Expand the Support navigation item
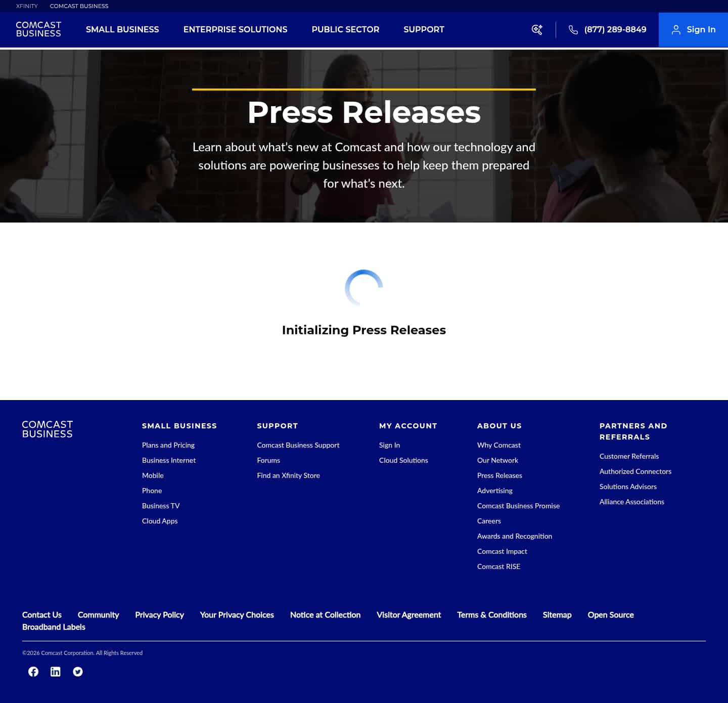 point(424,29)
